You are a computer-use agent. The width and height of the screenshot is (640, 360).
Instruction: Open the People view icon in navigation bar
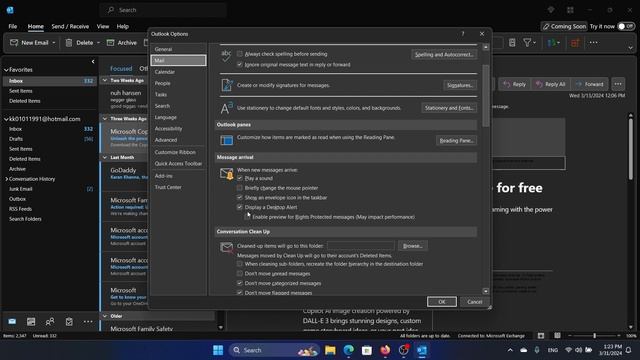click(50, 322)
